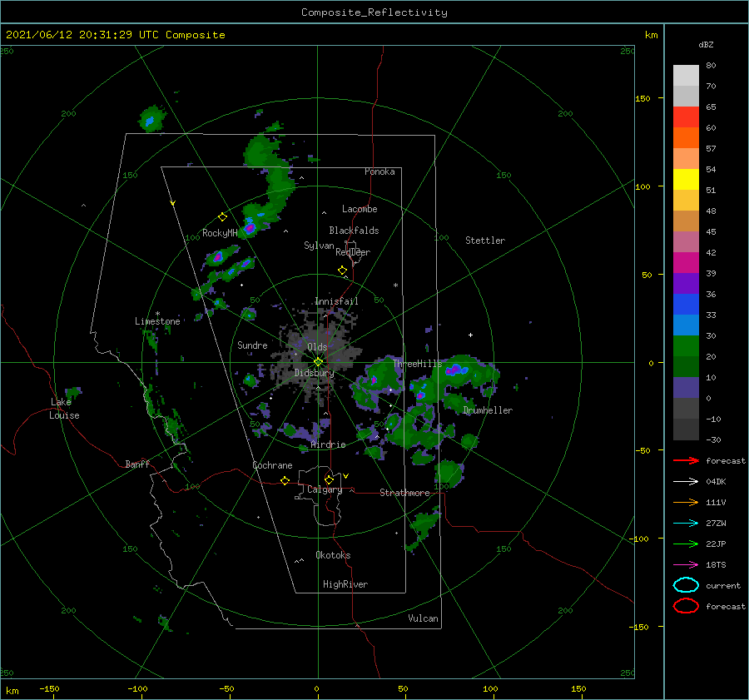
Task: Click the Lake Louise label
Action: (64, 409)
